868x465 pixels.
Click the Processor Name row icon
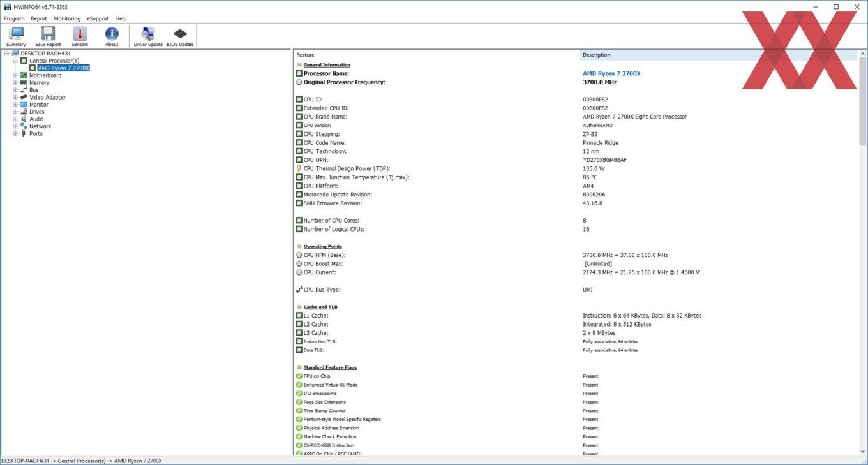(299, 73)
